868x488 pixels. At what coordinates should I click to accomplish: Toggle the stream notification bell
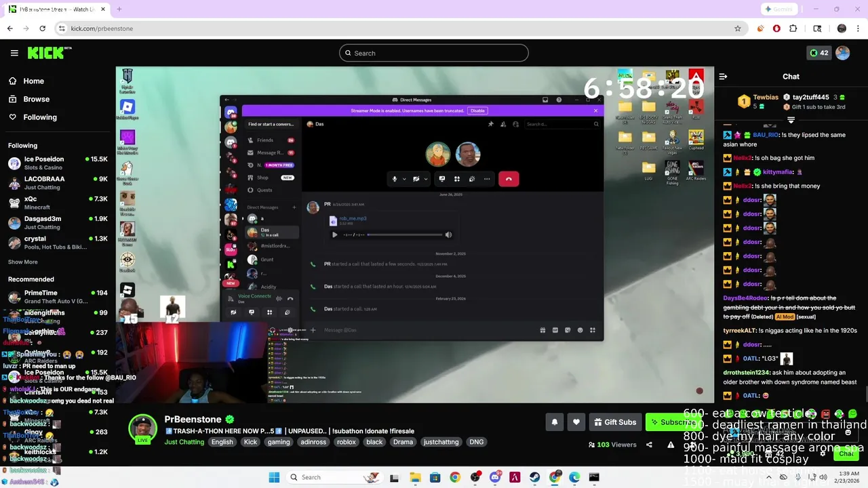(x=554, y=422)
